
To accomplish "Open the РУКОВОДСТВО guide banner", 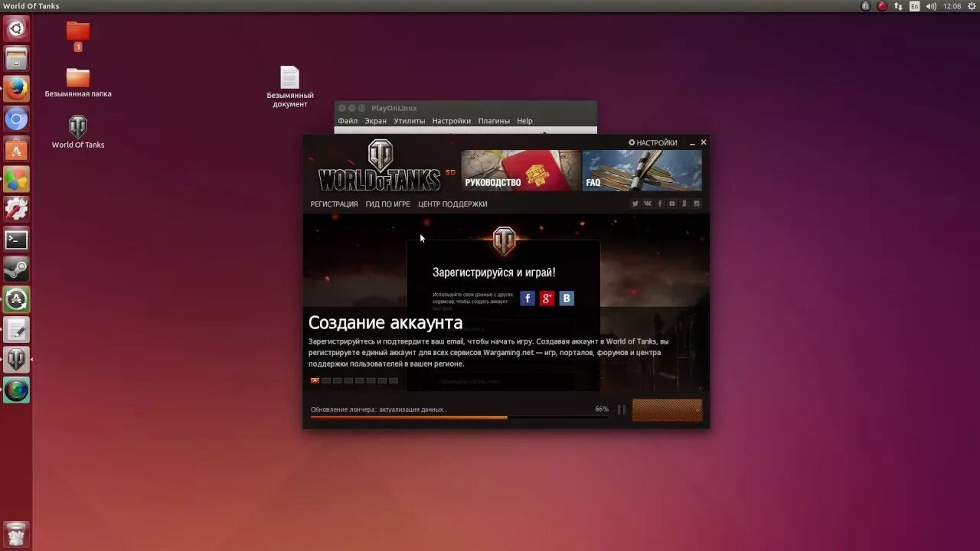I will coord(521,171).
